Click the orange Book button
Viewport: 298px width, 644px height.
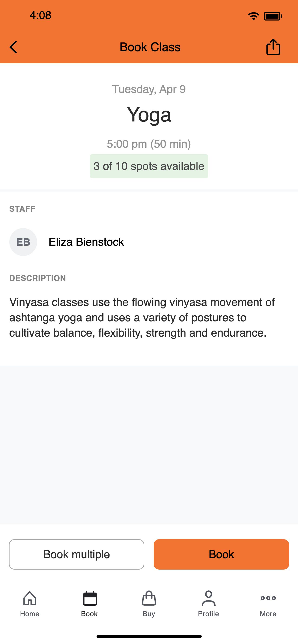tap(221, 554)
